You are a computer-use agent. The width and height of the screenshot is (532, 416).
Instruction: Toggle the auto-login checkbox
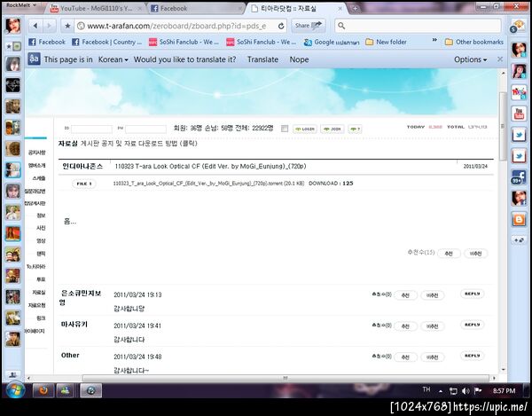click(x=285, y=129)
